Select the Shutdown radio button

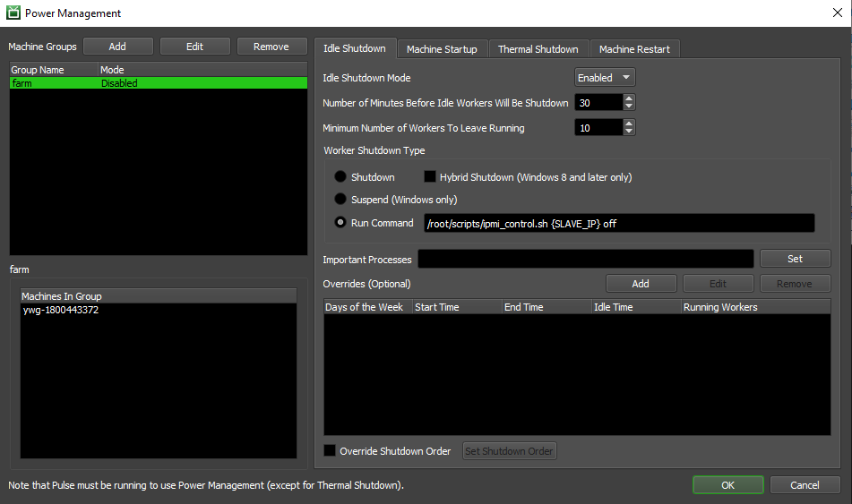click(x=340, y=177)
